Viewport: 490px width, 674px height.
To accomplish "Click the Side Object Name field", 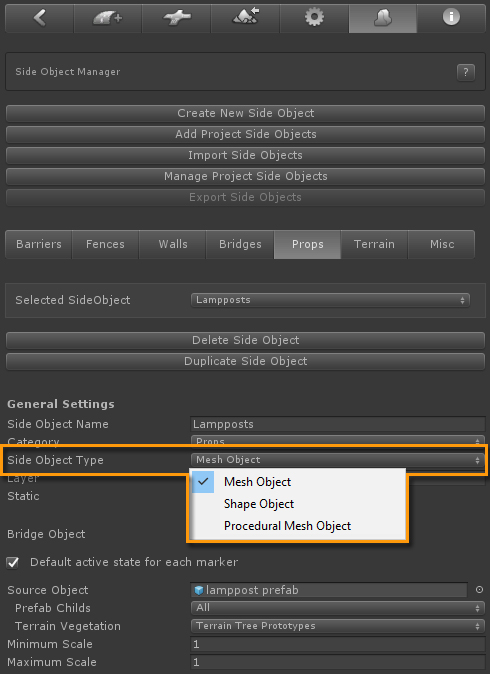I will (x=338, y=424).
